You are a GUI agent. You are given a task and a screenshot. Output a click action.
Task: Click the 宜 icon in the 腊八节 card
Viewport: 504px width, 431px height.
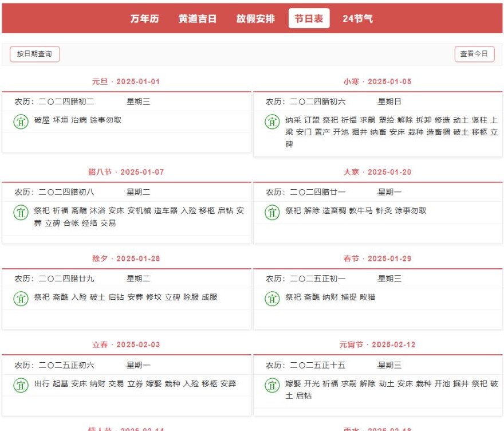tap(21, 212)
